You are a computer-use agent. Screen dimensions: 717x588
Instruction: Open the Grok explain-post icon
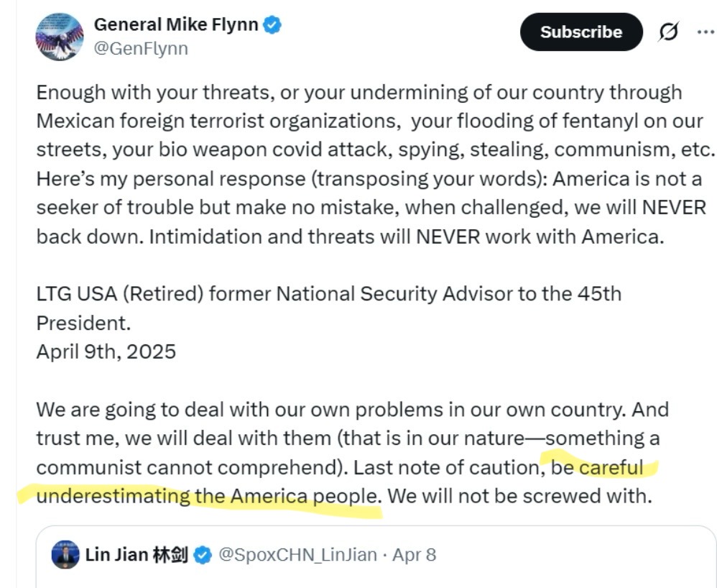(x=669, y=32)
